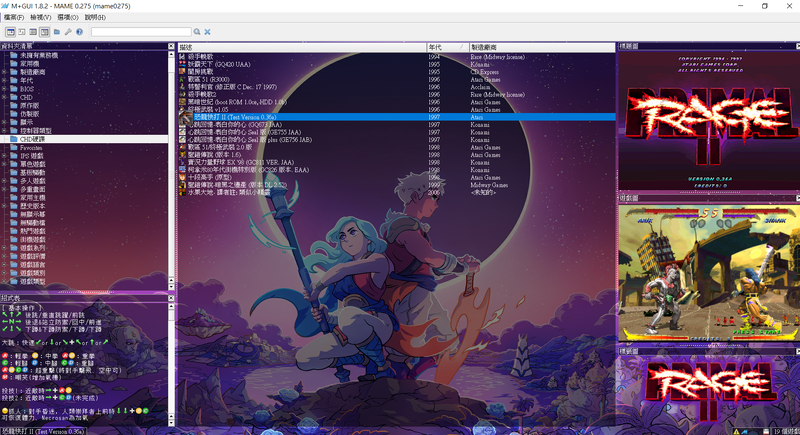Open settings with the wrench icon

[x=68, y=32]
